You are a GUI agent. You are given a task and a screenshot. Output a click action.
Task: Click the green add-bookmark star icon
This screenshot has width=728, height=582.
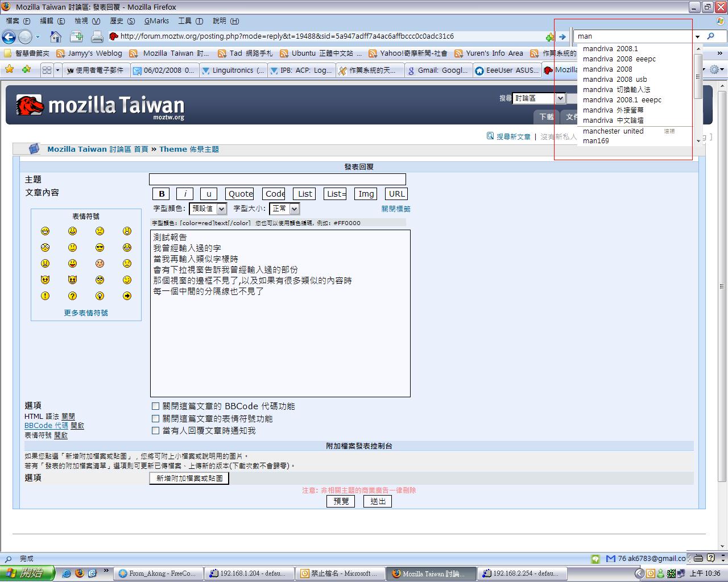pos(26,70)
